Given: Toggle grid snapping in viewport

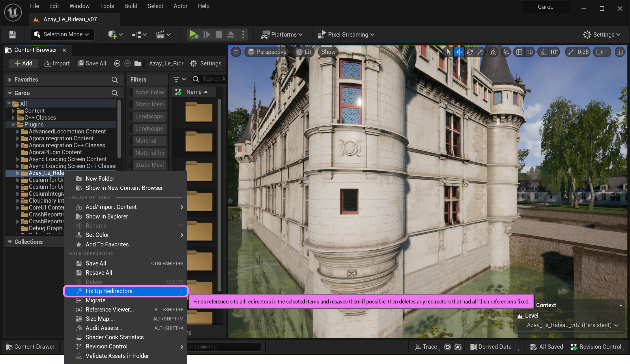Looking at the screenshot, I should 519,52.
